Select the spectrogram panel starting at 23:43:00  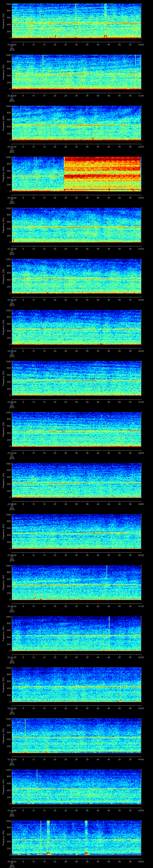tap(76, 736)
